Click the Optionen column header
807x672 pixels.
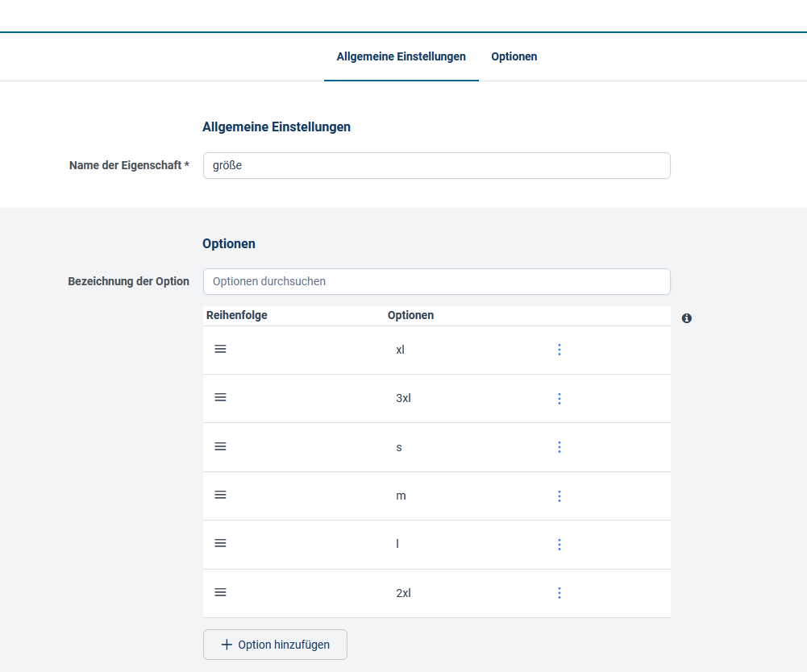point(410,315)
